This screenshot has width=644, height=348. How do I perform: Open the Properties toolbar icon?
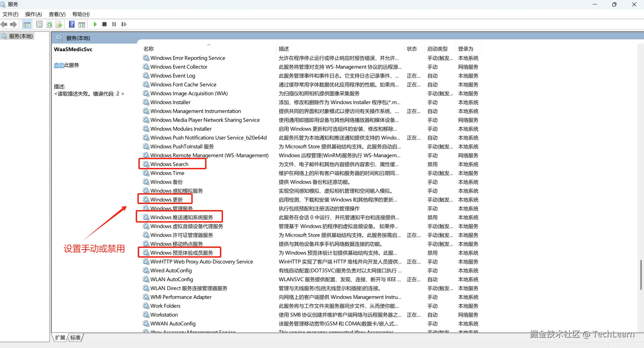click(39, 24)
